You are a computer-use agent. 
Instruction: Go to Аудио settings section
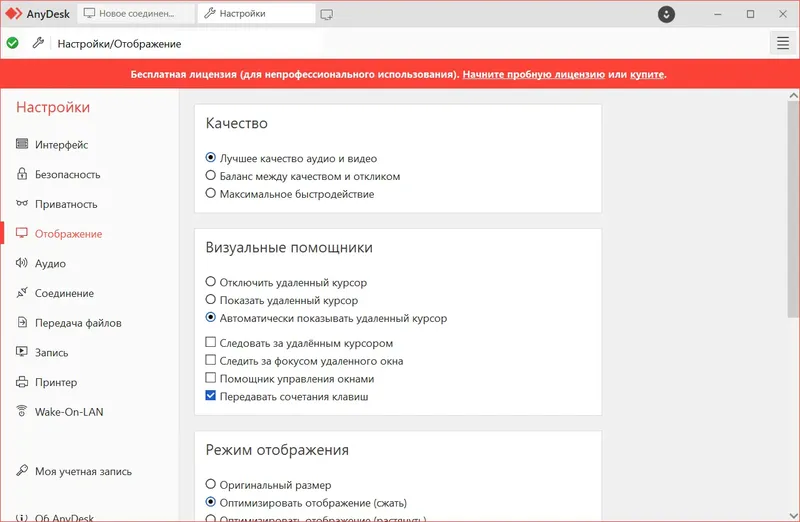pos(50,263)
